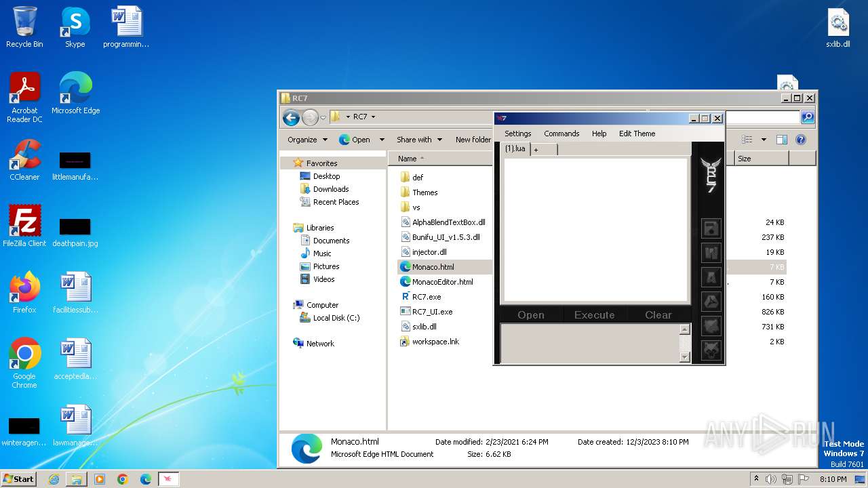Select the workspace.lnk file

pyautogui.click(x=435, y=342)
